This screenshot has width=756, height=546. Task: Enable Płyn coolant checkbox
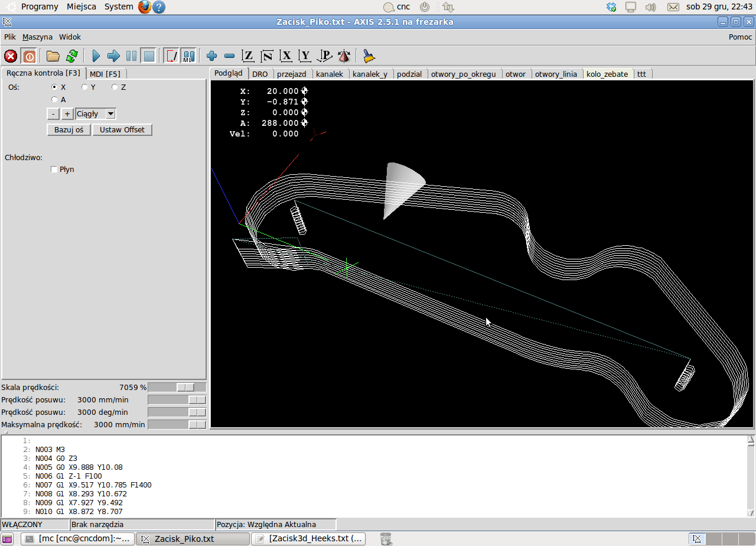point(54,170)
